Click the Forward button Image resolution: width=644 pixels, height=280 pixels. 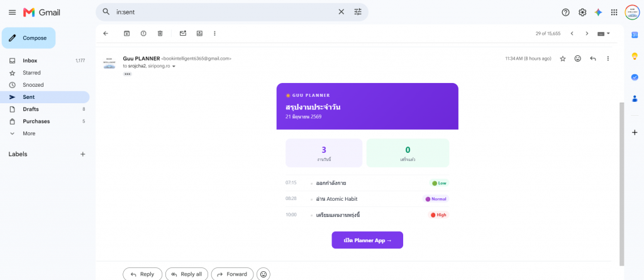[x=233, y=274]
